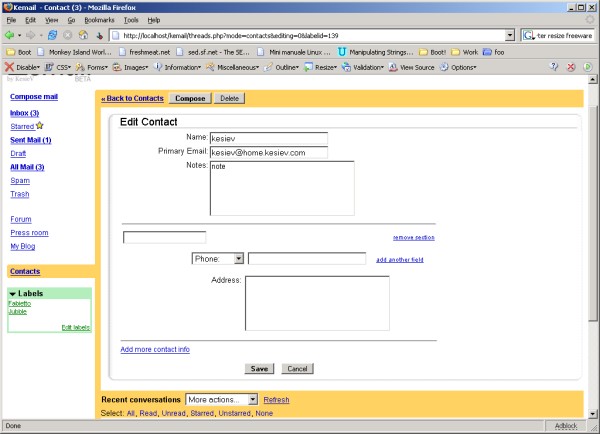Open the Phone field type dropdown

pos(217,259)
